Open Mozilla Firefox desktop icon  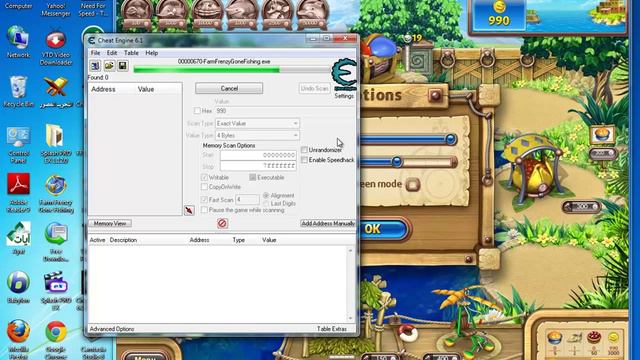(x=18, y=339)
